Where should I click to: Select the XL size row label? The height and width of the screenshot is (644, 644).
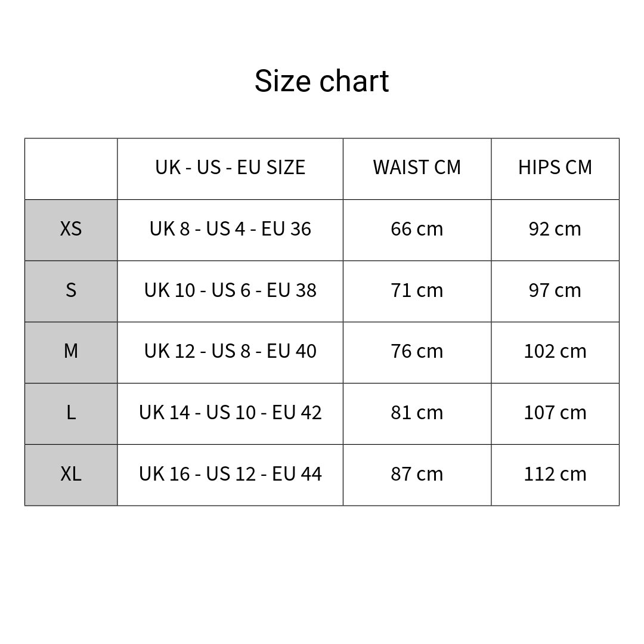pos(71,474)
